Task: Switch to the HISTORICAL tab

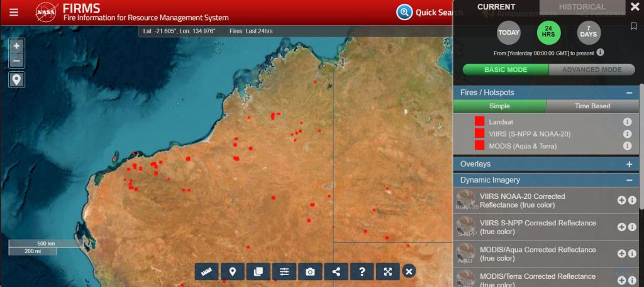Action: pyautogui.click(x=582, y=7)
